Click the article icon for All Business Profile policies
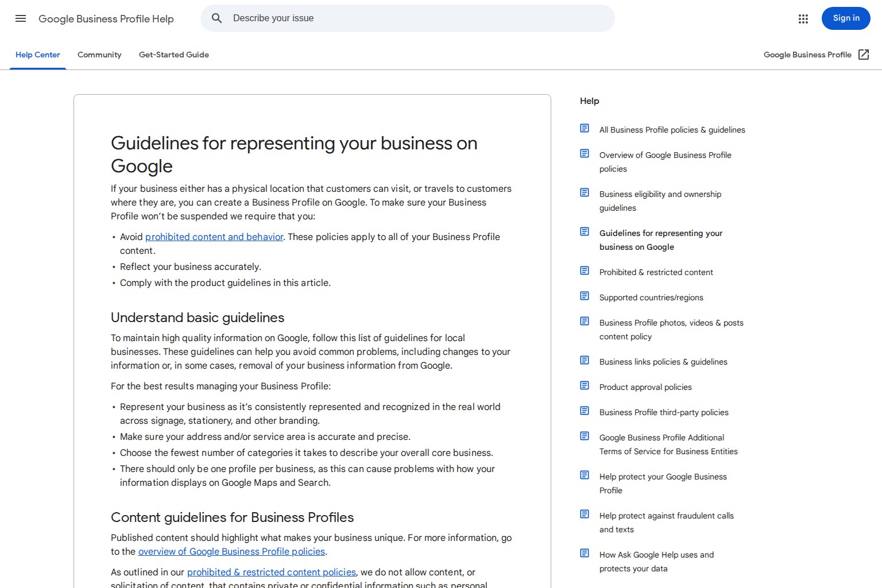Screen dimensions: 882x588 point(585,128)
